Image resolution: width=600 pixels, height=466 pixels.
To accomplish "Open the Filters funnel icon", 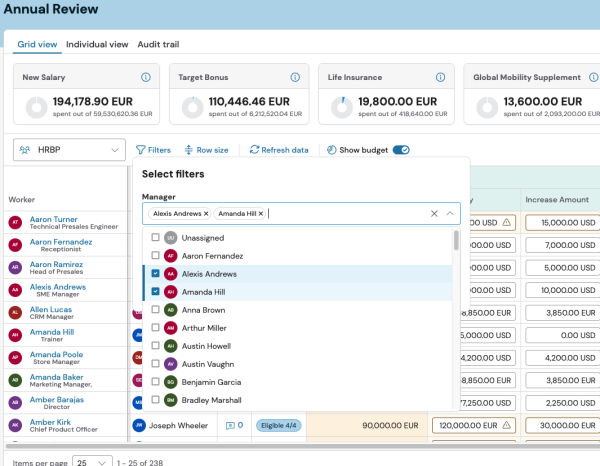I will click(141, 150).
